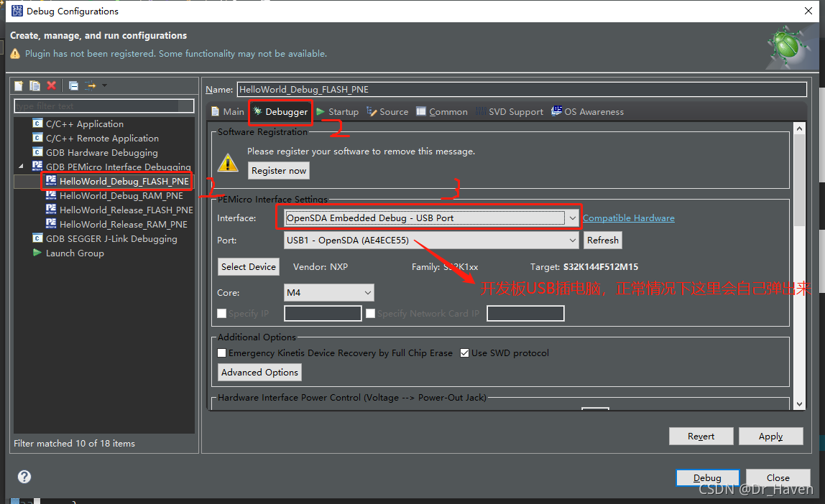
Task: Toggle the Use SWD protocol checkbox
Action: tap(464, 353)
